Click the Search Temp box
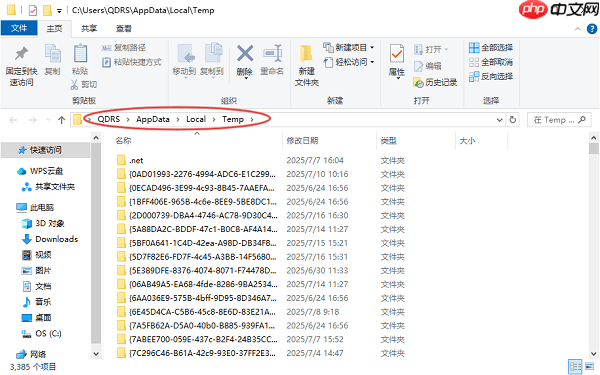 pyautogui.click(x=559, y=120)
